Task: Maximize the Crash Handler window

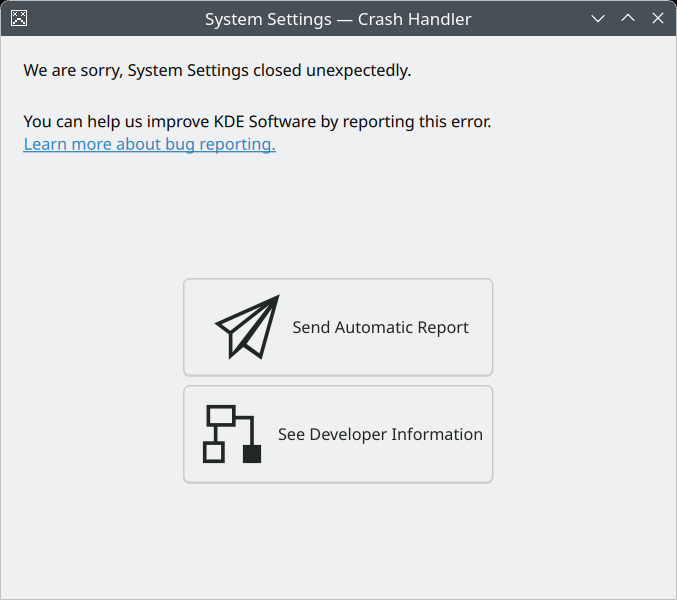Action: tap(628, 18)
